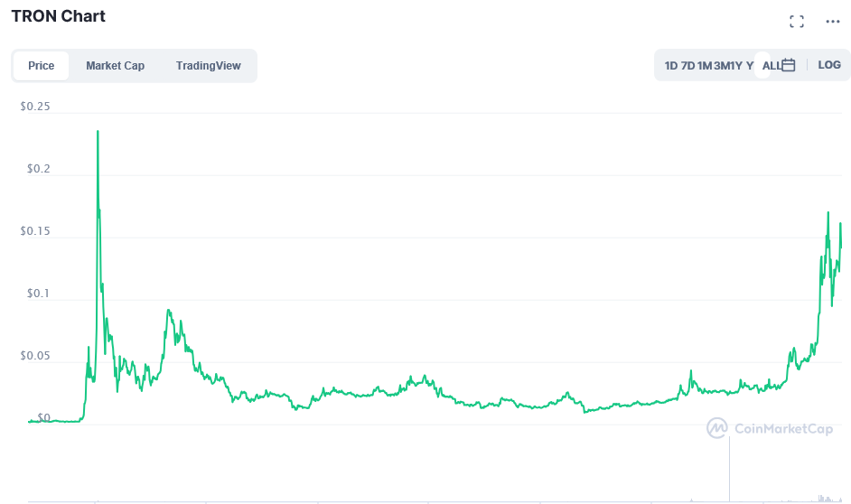The image size is (851, 504).
Task: Select the ALL time range
Action: tap(772, 66)
